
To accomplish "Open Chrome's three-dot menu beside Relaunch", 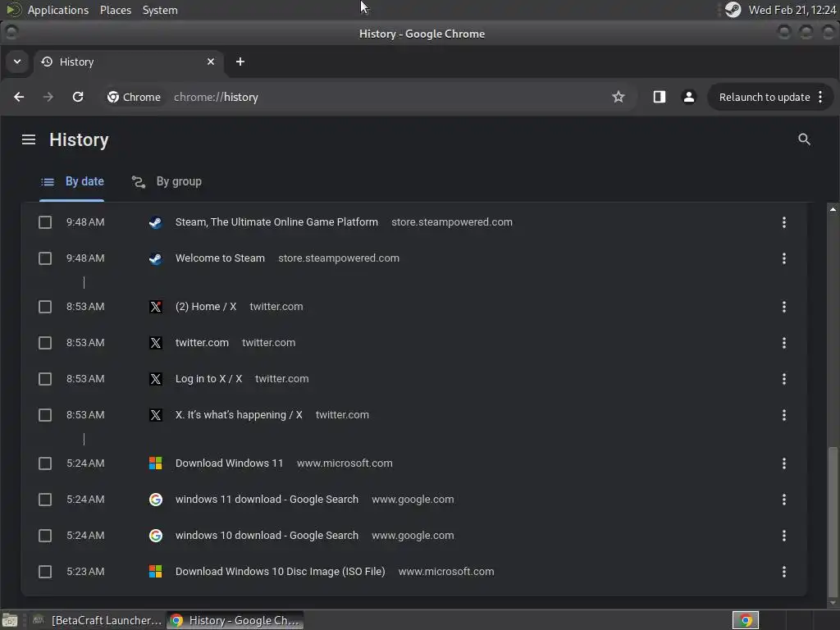I will (820, 97).
